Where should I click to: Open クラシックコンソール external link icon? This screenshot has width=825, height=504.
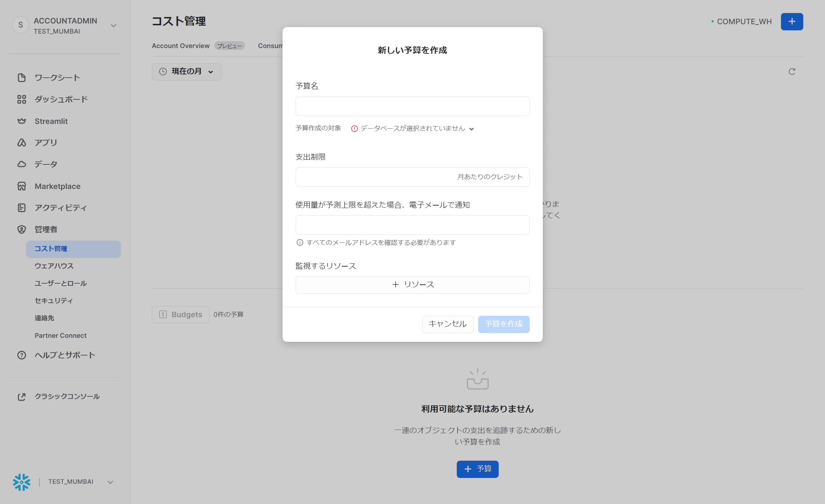[22, 397]
